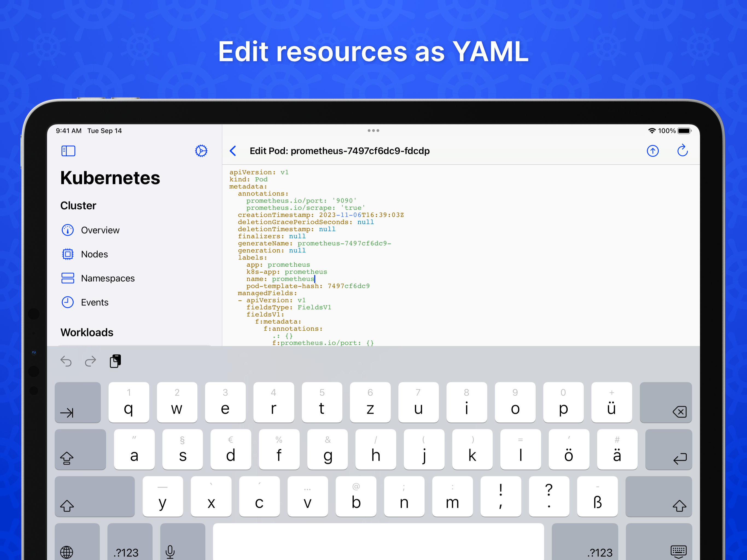
Task: Tap the z key
Action: 370,402
